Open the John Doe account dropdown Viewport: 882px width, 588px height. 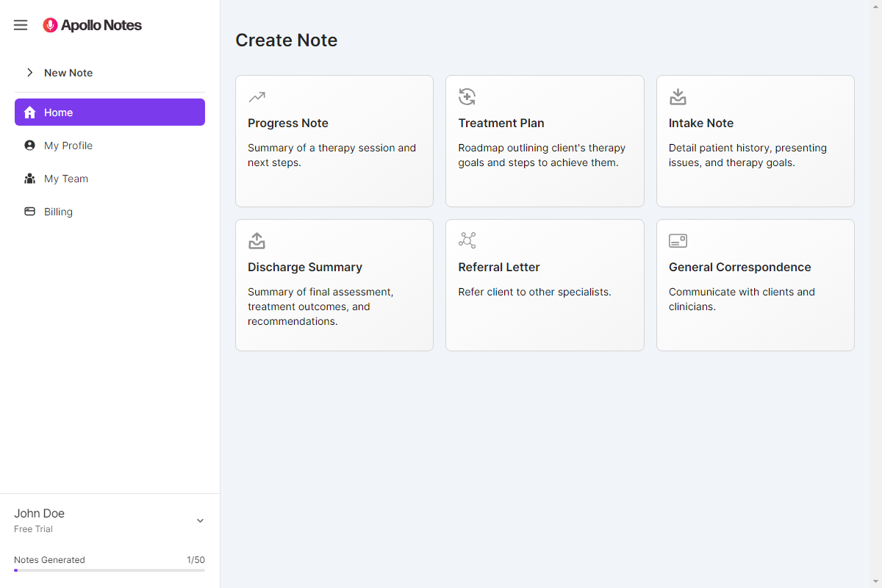(199, 520)
